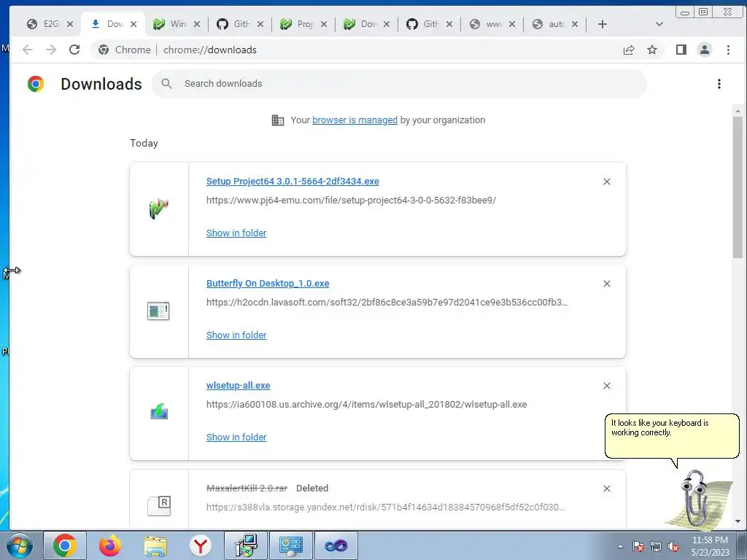Open Setup Project64 3.0.1-5664-2df3434.exe
This screenshot has height=560, width=747.
pyautogui.click(x=293, y=182)
